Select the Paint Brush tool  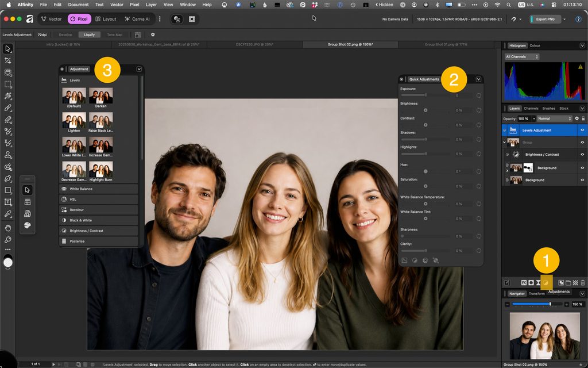(8, 108)
